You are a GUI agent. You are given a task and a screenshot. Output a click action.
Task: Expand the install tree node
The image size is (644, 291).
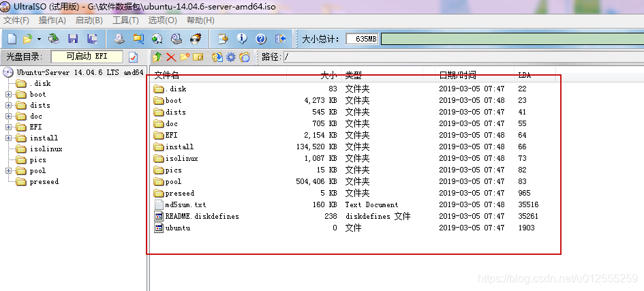point(8,138)
